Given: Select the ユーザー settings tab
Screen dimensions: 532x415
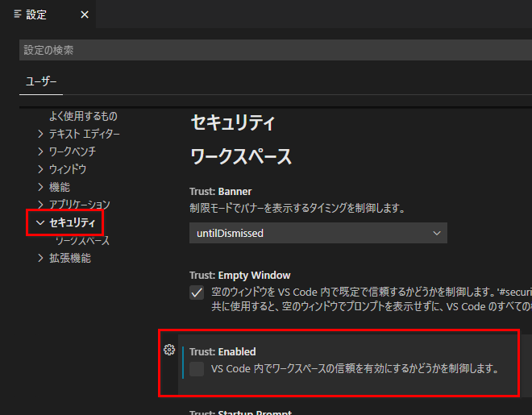Looking at the screenshot, I should [41, 81].
